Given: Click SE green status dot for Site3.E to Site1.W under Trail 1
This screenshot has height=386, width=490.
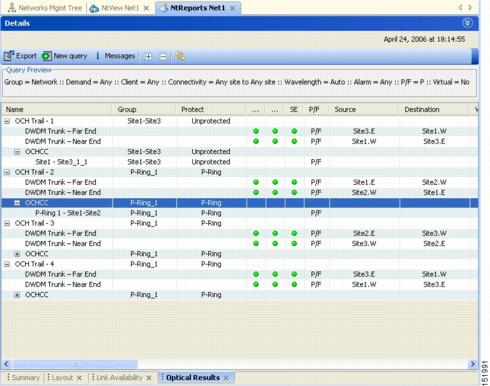Looking at the screenshot, I should (294, 131).
